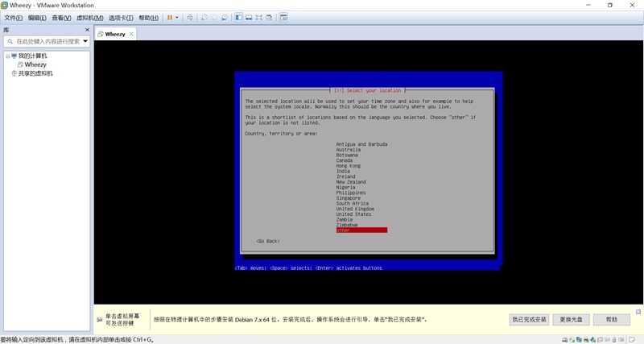The height and width of the screenshot is (344, 644).
Task: Open the 虚拟机(M) menu
Action: 90,18
